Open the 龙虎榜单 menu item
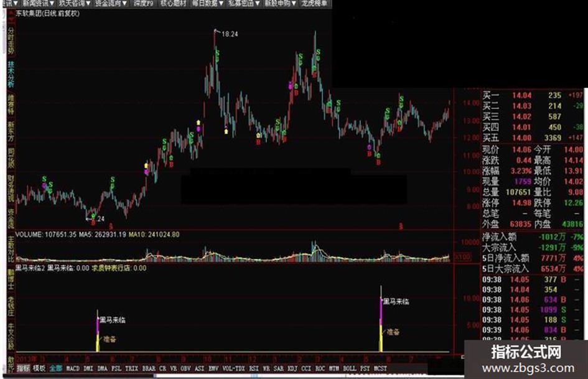This screenshot has height=379, width=588. 314,3
